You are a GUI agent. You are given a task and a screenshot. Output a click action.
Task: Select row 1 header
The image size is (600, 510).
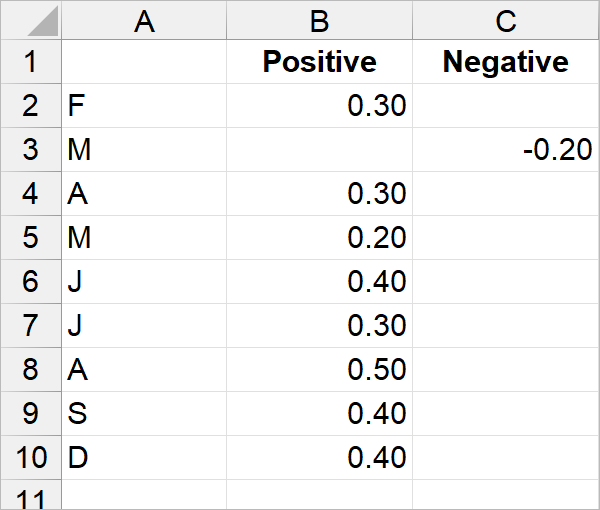click(30, 62)
